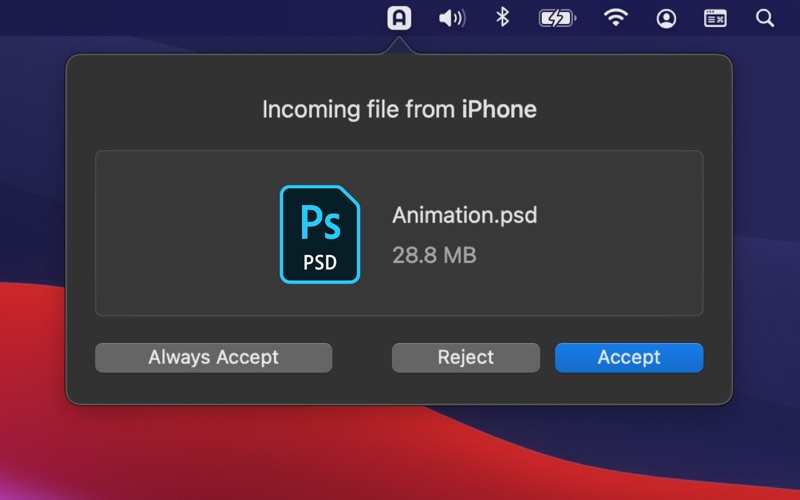Select the Animation.psd file name
Viewport: 800px width, 500px height.
(x=464, y=215)
